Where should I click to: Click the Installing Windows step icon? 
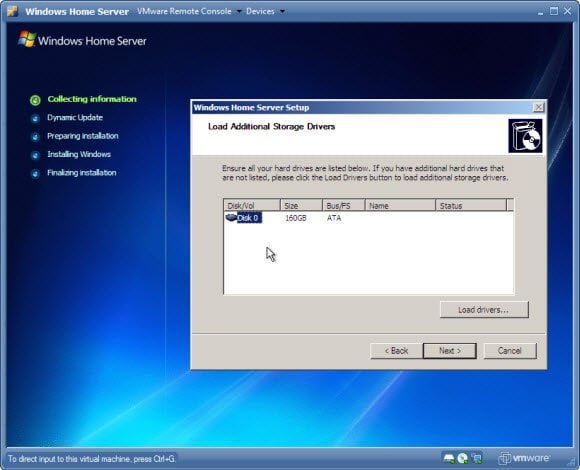[x=35, y=155]
